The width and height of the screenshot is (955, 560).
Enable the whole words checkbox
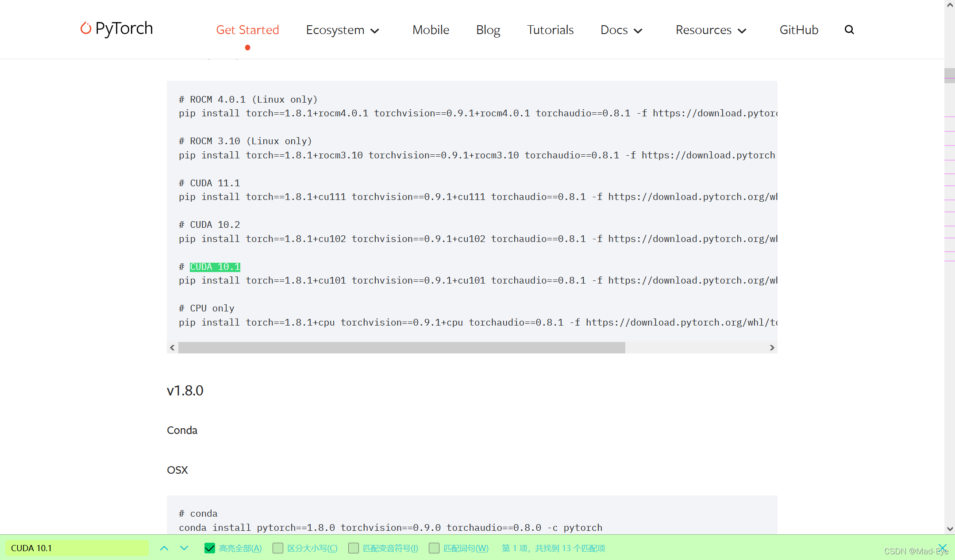point(434,548)
